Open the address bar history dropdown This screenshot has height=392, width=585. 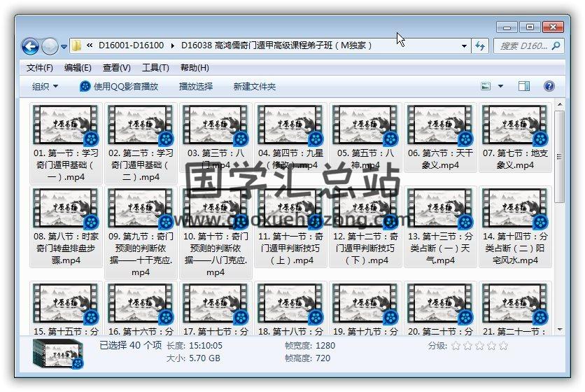(464, 47)
